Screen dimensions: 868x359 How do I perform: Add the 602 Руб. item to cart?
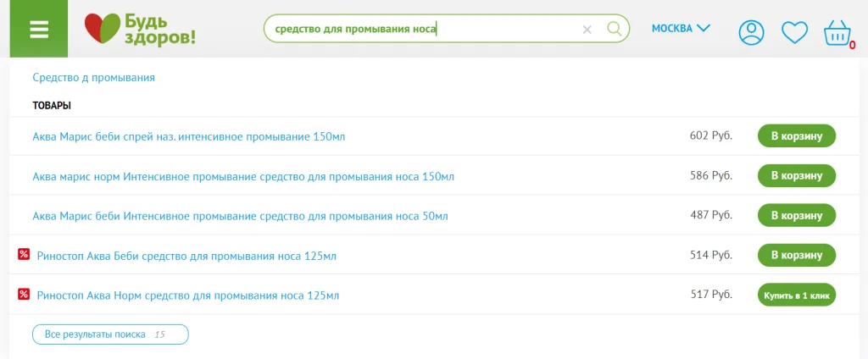[796, 136]
